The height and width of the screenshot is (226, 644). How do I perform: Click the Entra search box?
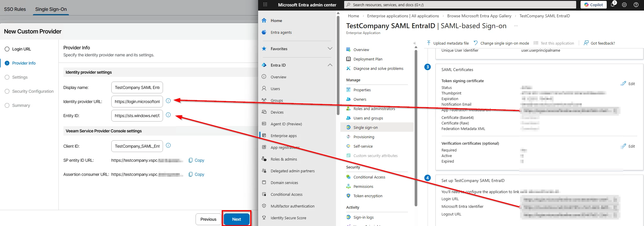point(460,5)
